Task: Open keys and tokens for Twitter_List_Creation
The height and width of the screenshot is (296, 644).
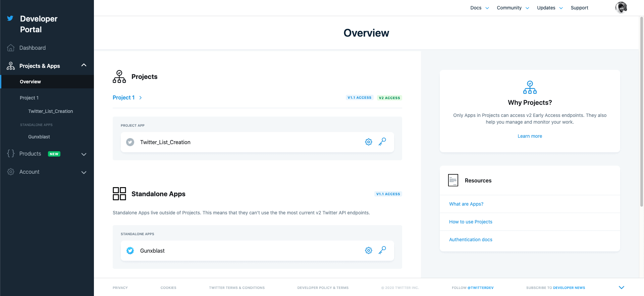Action: [382, 142]
